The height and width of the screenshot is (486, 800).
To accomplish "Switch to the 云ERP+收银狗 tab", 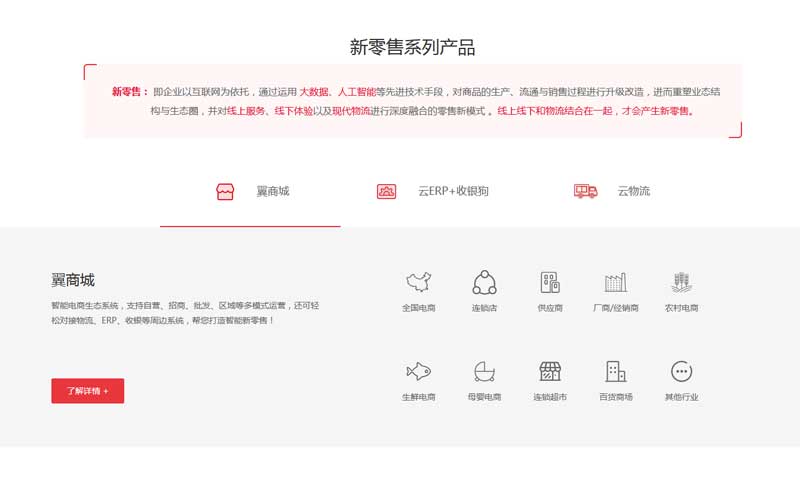I will (x=453, y=191).
